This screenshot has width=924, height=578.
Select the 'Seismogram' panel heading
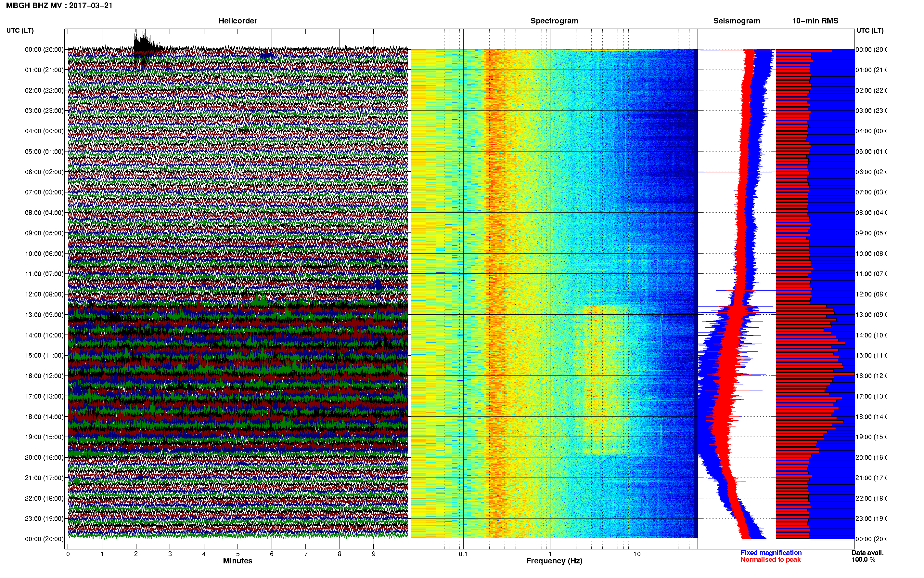click(737, 21)
